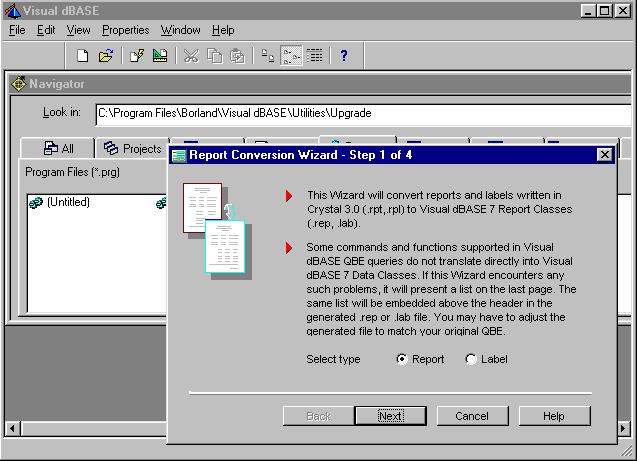Click the disabled Back button
Screen dimensions: 637x461
tap(318, 416)
